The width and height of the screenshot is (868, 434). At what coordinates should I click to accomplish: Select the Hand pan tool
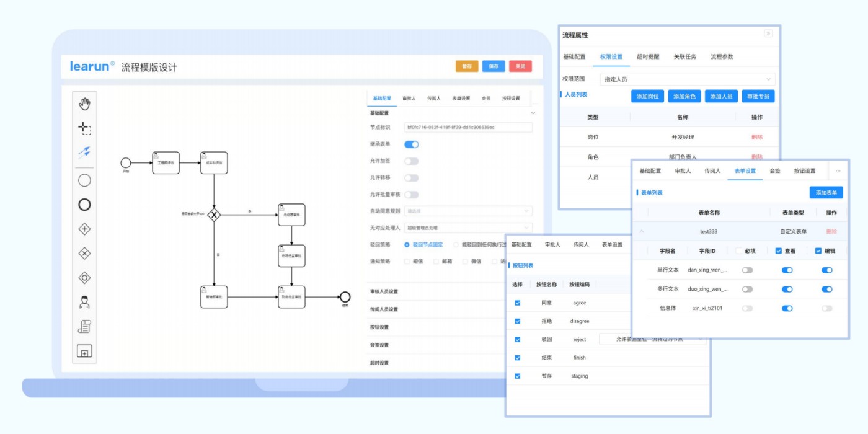click(84, 104)
